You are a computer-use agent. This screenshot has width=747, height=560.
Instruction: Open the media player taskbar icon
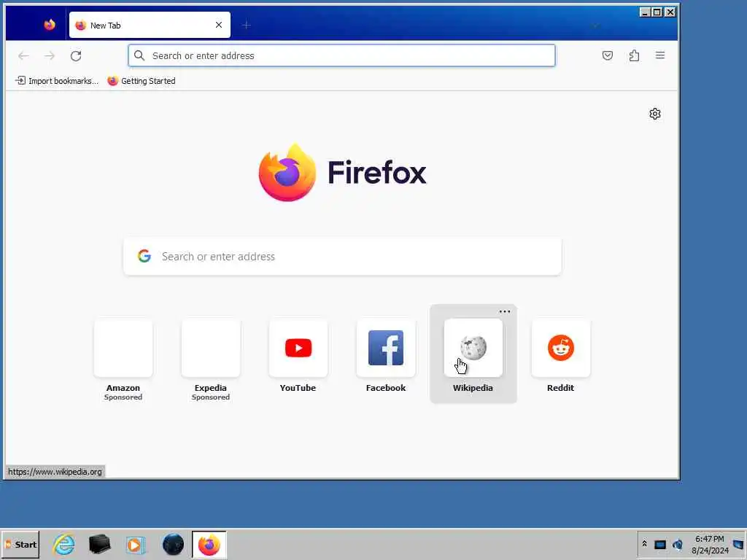click(136, 545)
